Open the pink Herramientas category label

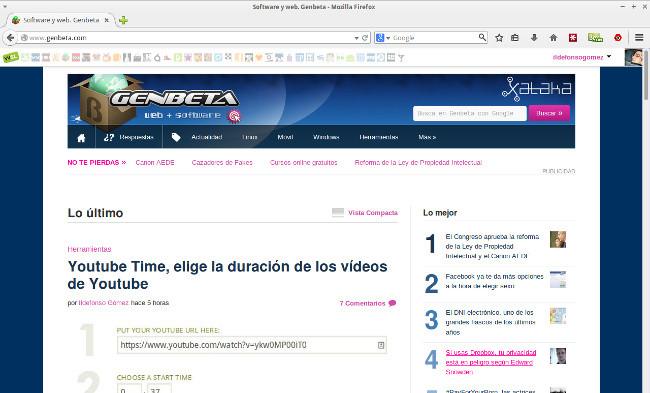pos(90,249)
